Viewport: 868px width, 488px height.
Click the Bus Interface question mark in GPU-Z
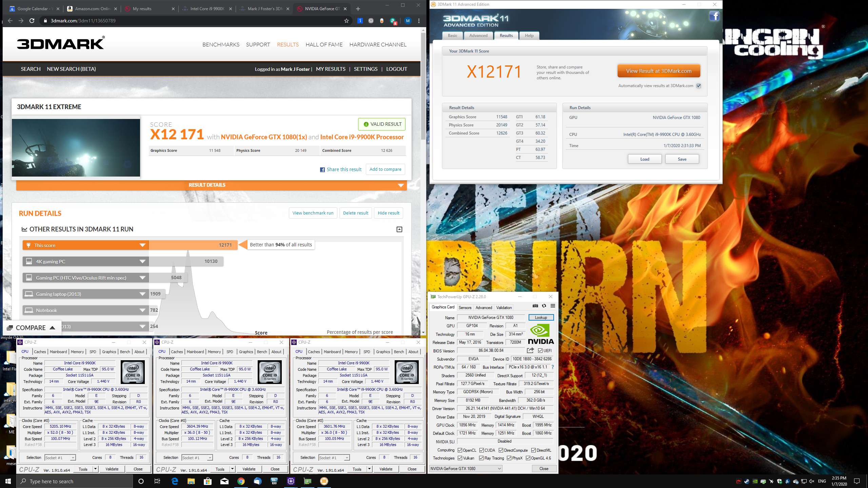(553, 367)
